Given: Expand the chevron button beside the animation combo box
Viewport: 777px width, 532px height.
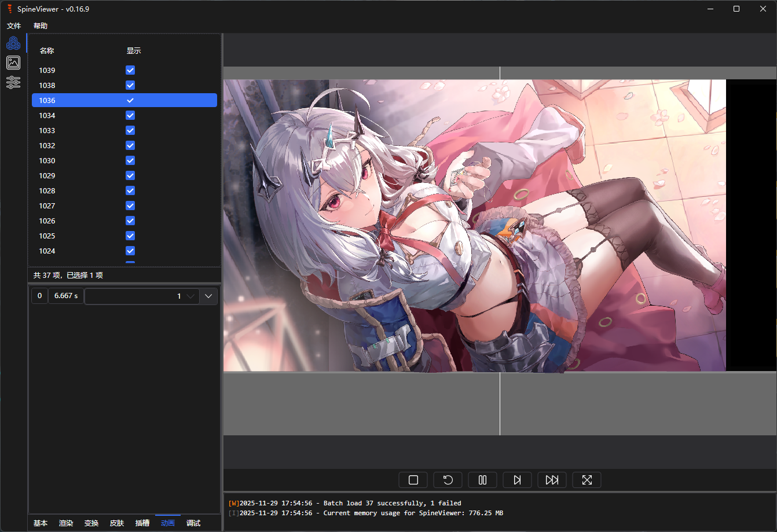Looking at the screenshot, I should click(208, 296).
